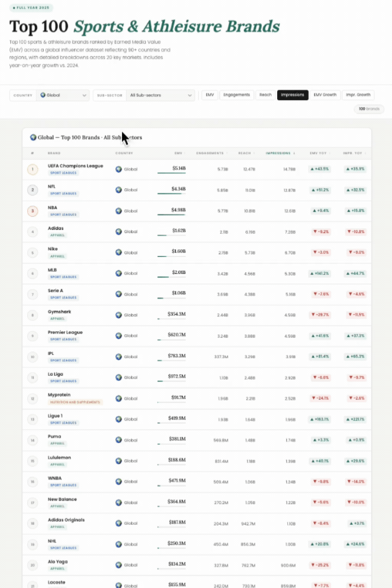392x588 pixels.
Task: Open the Country dropdown set to Global
Action: click(x=63, y=95)
